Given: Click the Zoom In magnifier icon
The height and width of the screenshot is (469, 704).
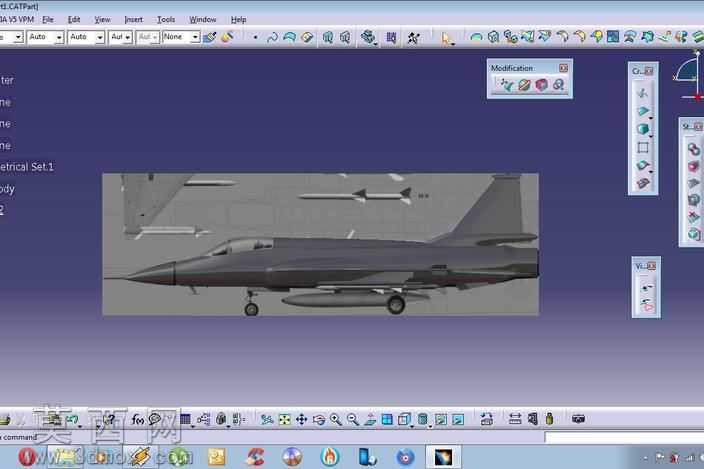Looking at the screenshot, I should coord(335,420).
